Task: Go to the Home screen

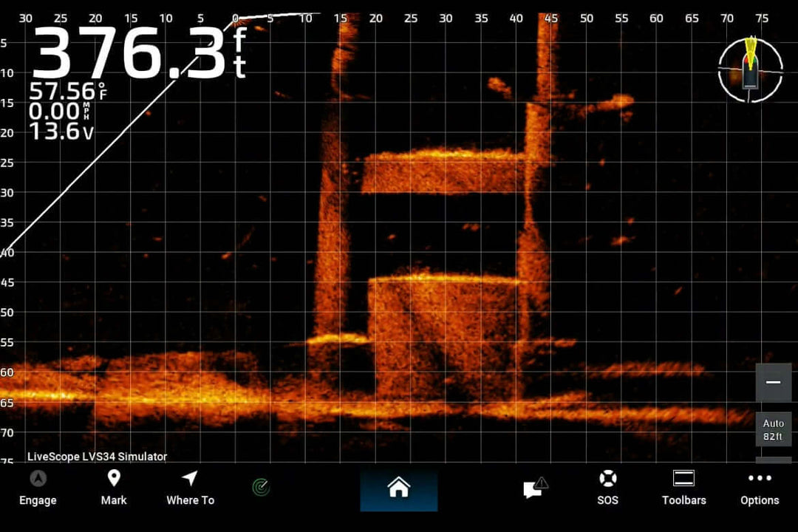Action: [398, 488]
